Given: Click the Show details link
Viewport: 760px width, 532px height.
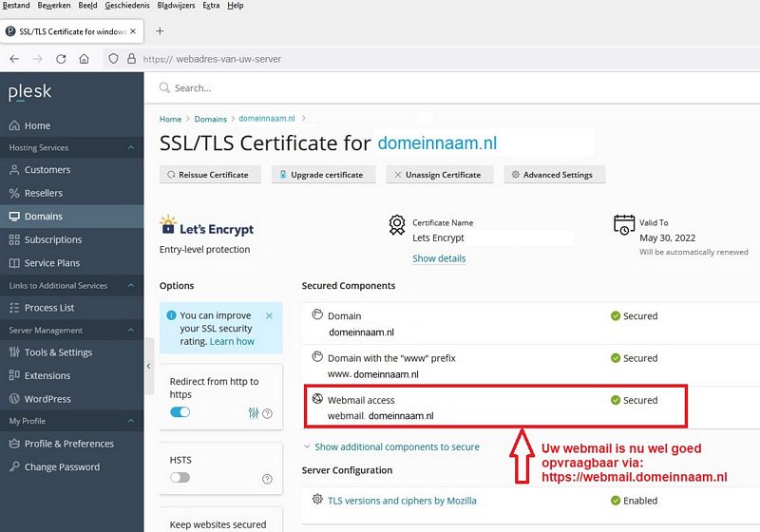Looking at the screenshot, I should 439,258.
